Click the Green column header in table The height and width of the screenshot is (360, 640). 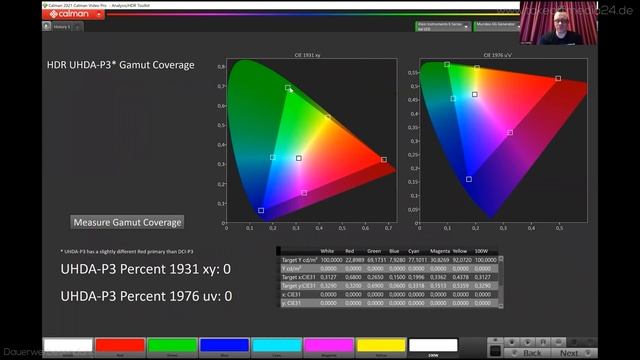(x=374, y=251)
